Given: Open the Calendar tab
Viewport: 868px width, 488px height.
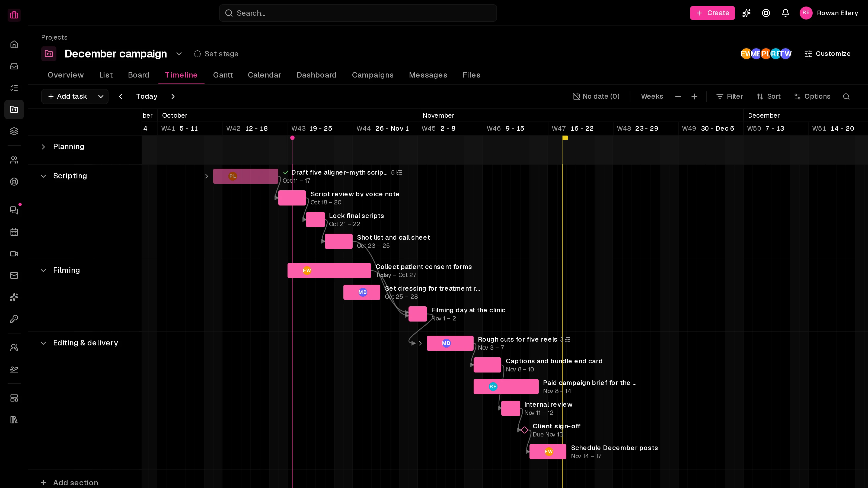Looking at the screenshot, I should (x=264, y=75).
